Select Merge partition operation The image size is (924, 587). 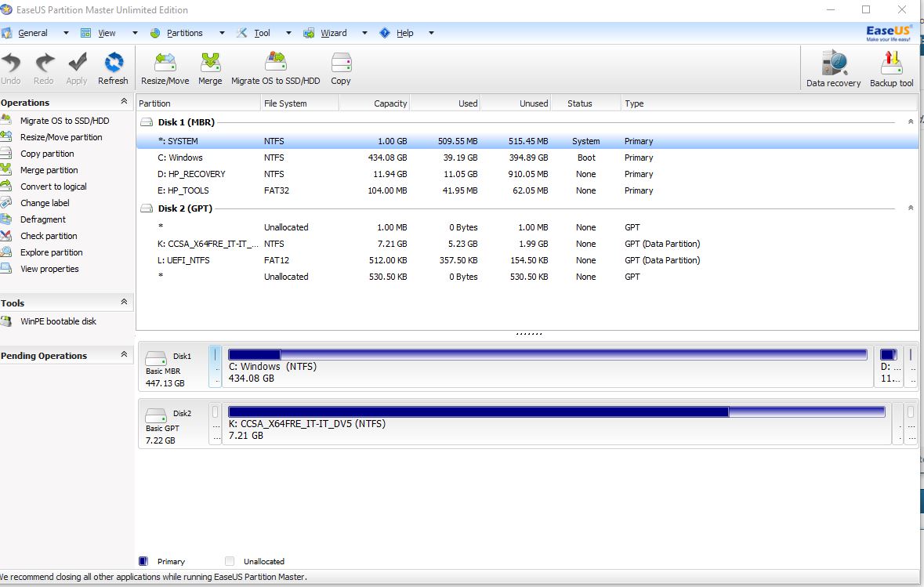(x=49, y=170)
